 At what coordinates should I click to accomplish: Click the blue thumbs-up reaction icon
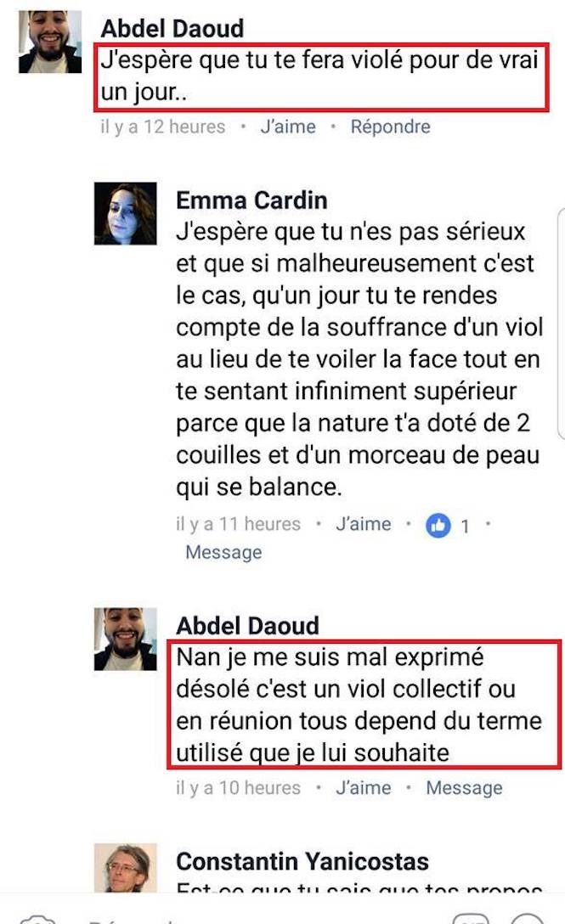click(438, 525)
